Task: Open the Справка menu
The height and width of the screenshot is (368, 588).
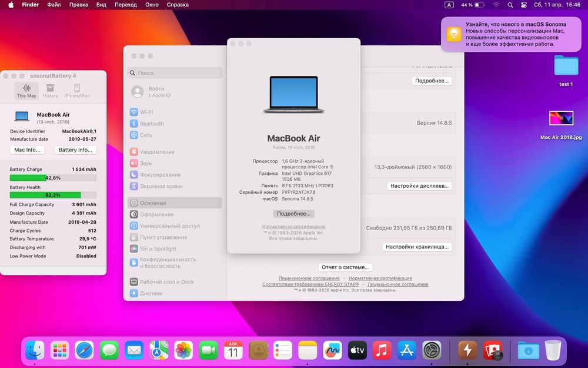Action: [x=178, y=5]
